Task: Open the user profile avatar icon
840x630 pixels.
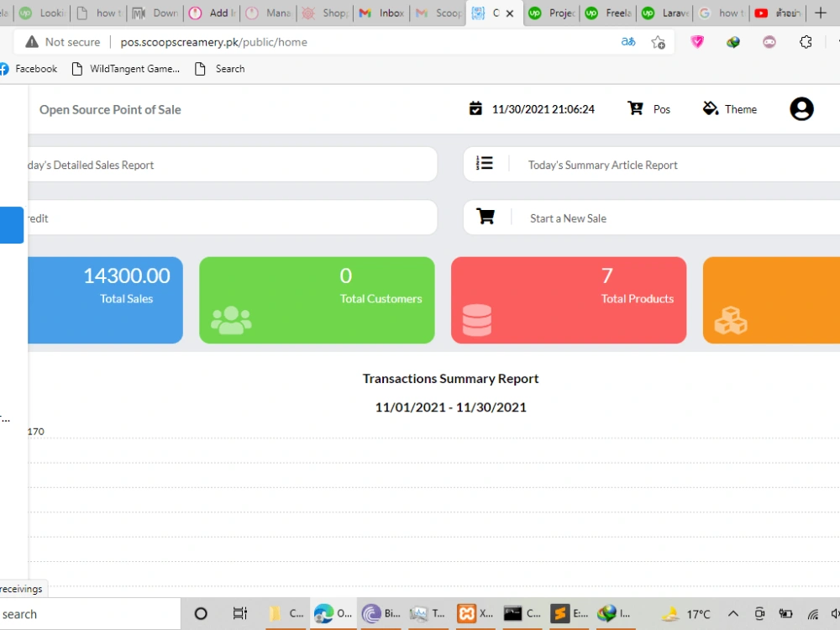Action: (801, 108)
